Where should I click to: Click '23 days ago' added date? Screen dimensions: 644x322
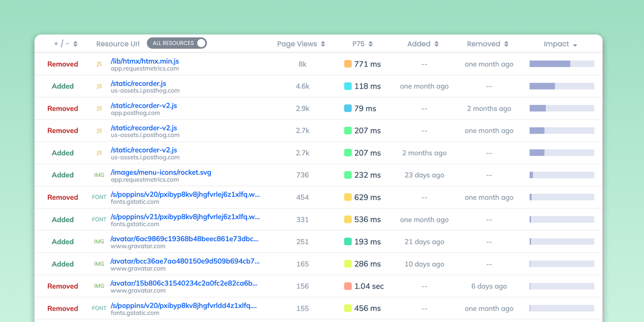point(425,175)
